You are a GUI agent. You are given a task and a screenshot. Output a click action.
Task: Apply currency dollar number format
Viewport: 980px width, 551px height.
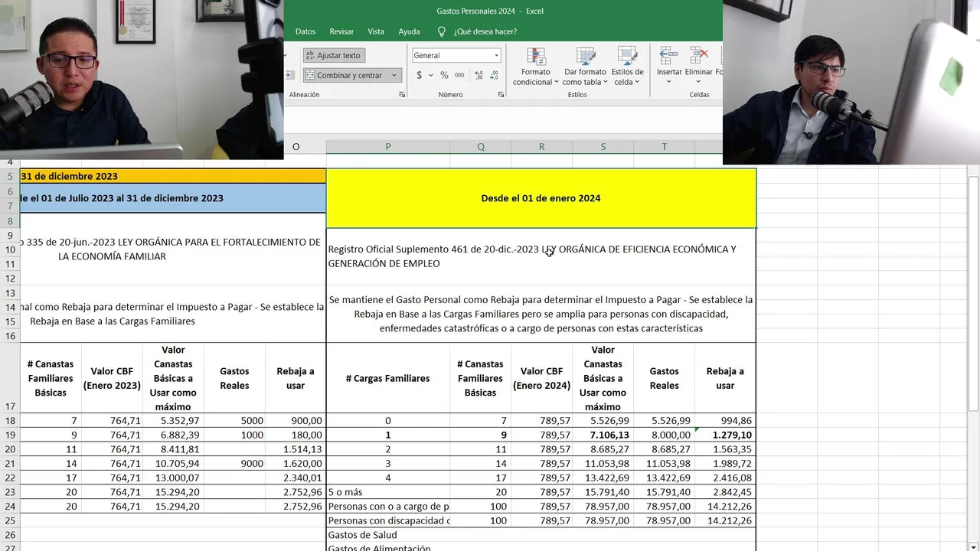click(x=419, y=75)
